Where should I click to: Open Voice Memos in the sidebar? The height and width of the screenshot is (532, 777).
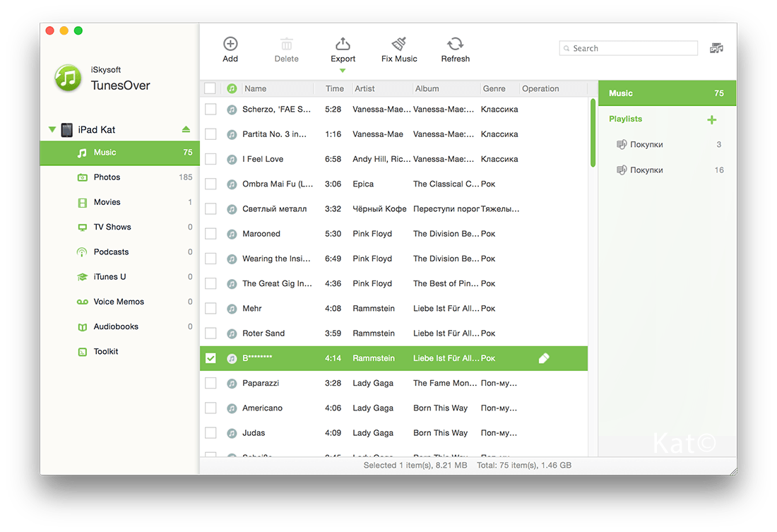click(120, 302)
